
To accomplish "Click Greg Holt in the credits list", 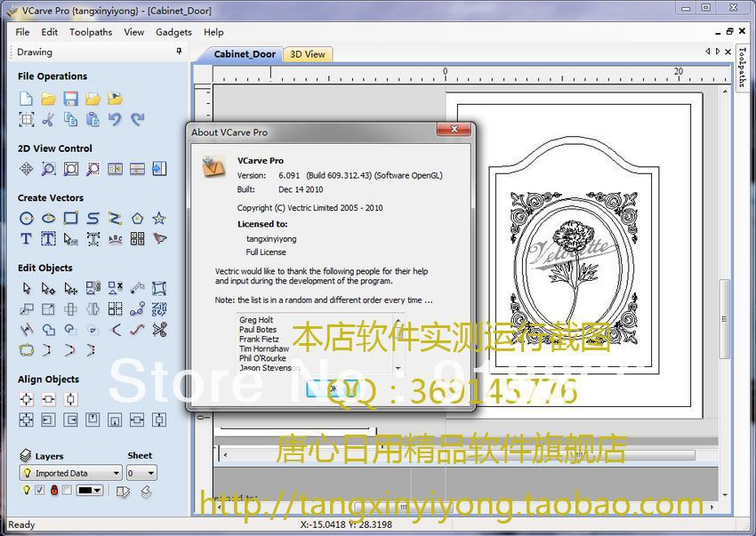I will click(x=256, y=320).
